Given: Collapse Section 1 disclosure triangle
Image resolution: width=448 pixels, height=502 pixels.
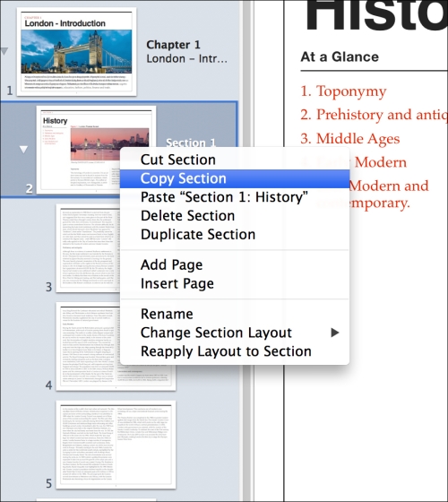Looking at the screenshot, I should pos(23,149).
